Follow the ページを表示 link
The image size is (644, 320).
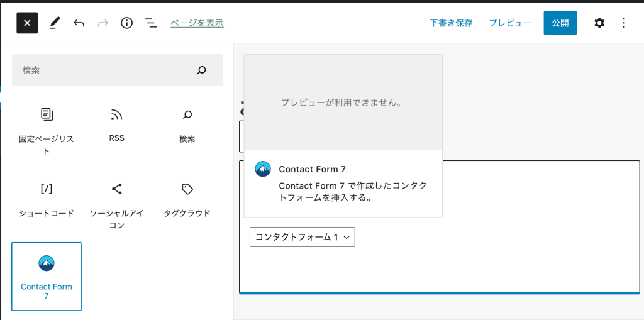(197, 23)
